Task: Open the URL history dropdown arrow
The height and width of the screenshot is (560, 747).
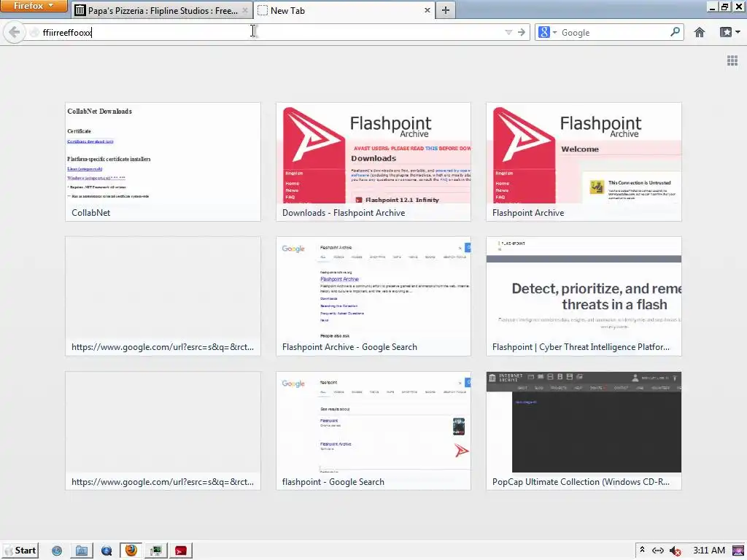Action: (x=508, y=32)
